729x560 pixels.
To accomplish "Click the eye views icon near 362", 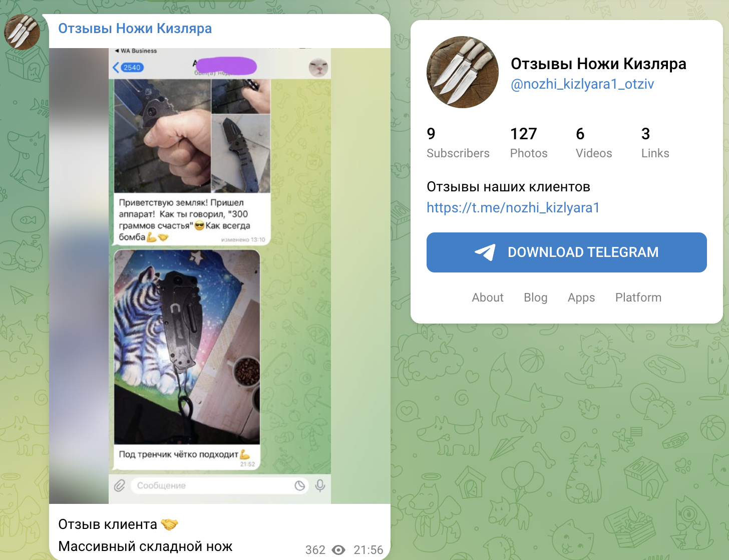I will click(x=339, y=550).
